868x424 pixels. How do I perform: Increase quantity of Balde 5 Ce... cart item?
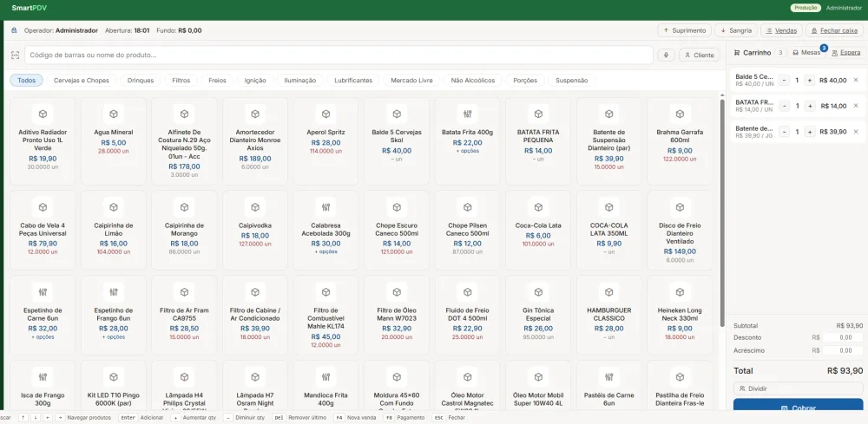[810, 80]
